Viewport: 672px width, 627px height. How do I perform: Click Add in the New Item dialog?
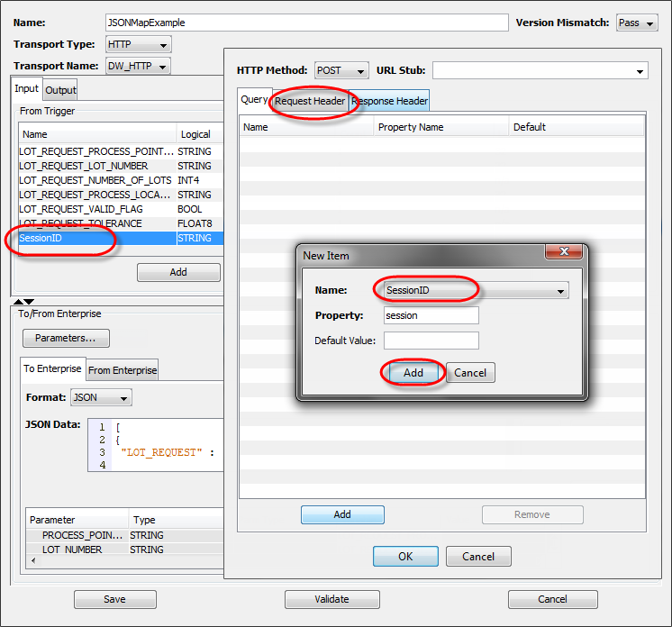pos(413,373)
